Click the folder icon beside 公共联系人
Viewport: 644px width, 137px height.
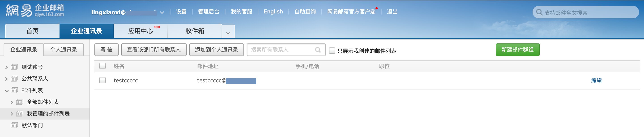[x=14, y=79]
